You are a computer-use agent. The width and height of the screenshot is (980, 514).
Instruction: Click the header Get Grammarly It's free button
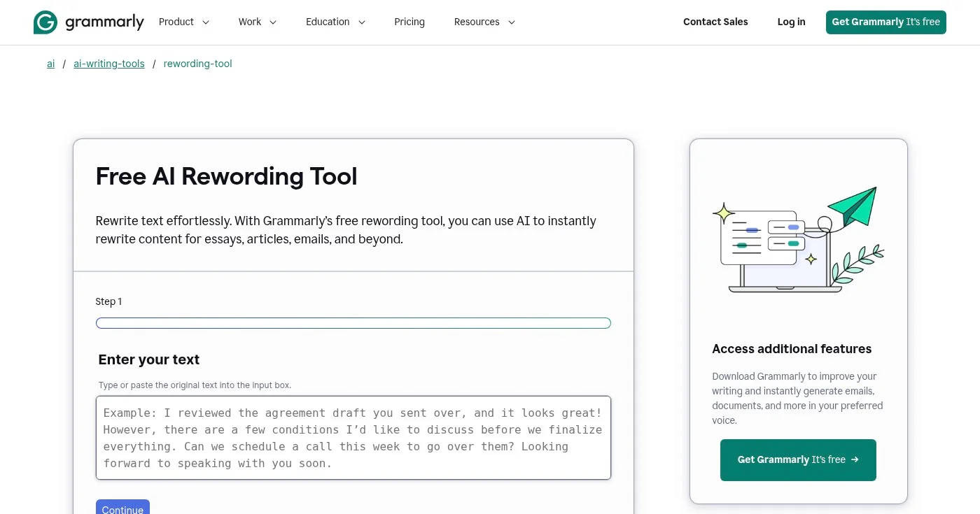886,22
